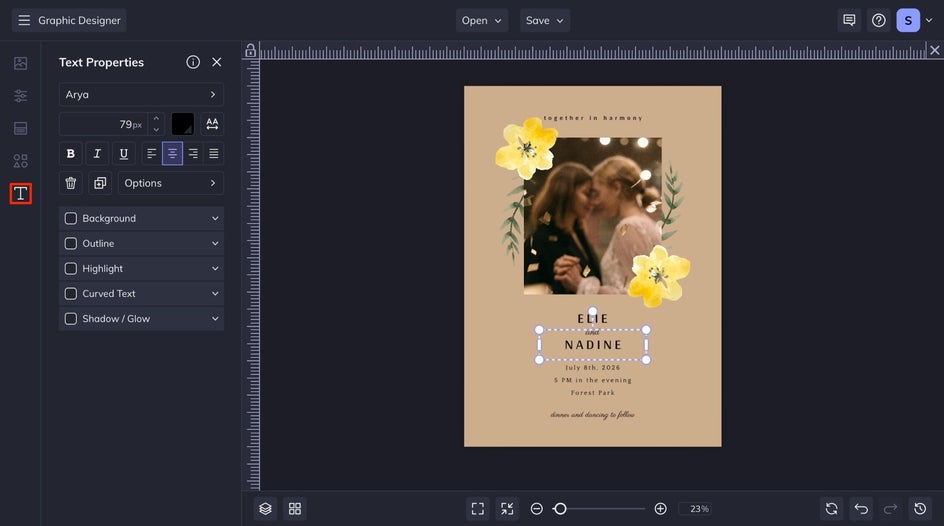Open the Open dropdown menu
The image size is (944, 526).
(x=482, y=20)
